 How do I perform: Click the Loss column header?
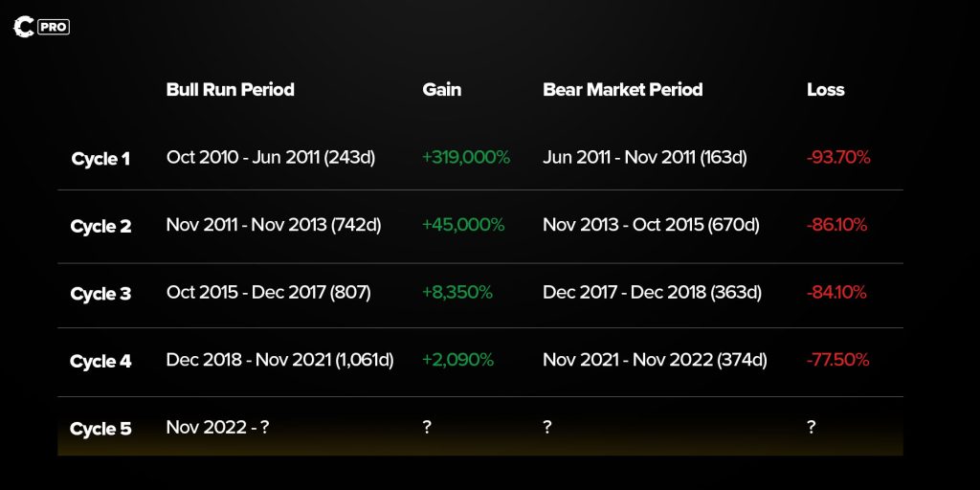click(x=825, y=90)
